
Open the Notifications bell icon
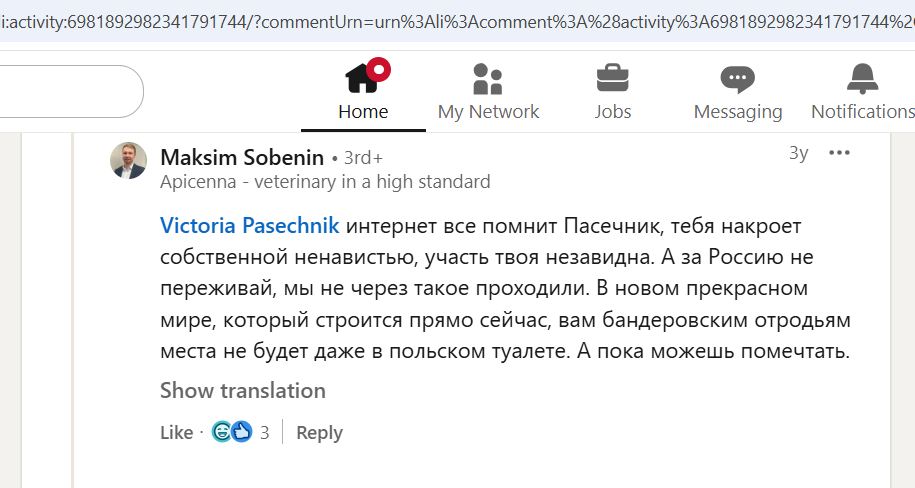[861, 80]
